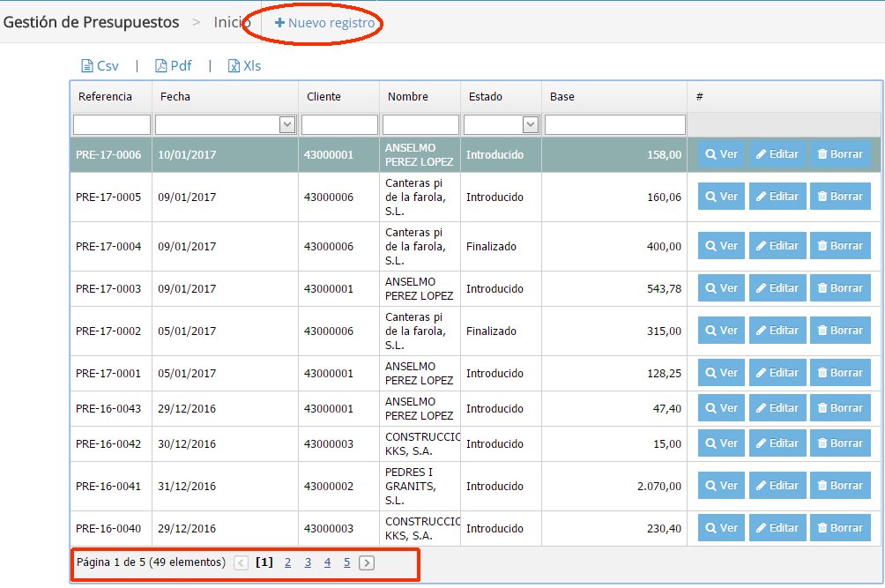Sort by Estado column header

pos(486,96)
